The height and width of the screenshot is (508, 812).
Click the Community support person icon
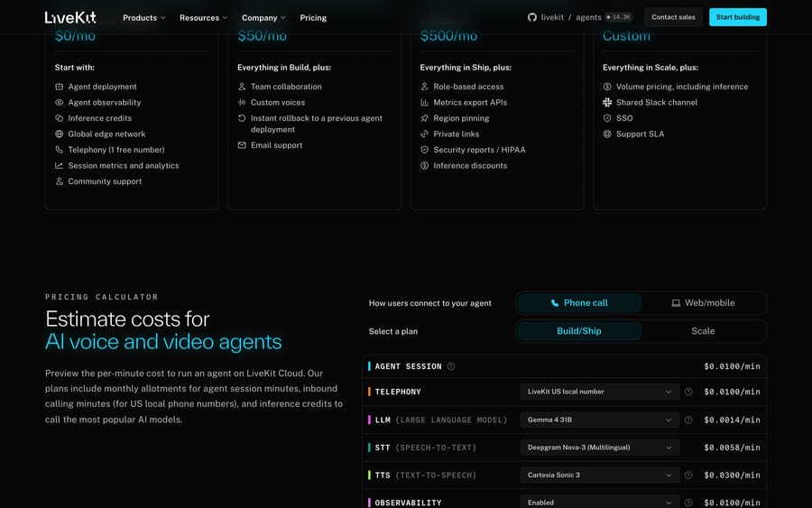click(x=59, y=181)
